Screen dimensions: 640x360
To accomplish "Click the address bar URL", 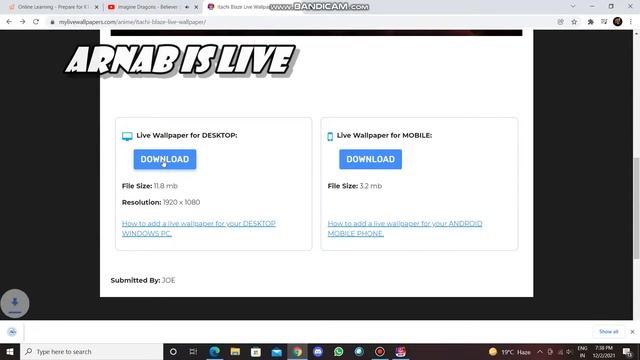I will click(x=132, y=22).
